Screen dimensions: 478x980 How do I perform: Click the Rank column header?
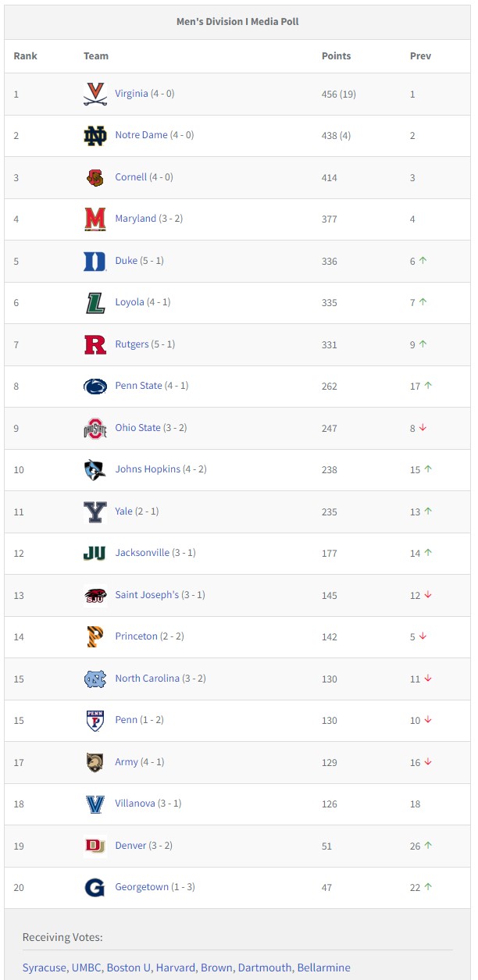(26, 56)
